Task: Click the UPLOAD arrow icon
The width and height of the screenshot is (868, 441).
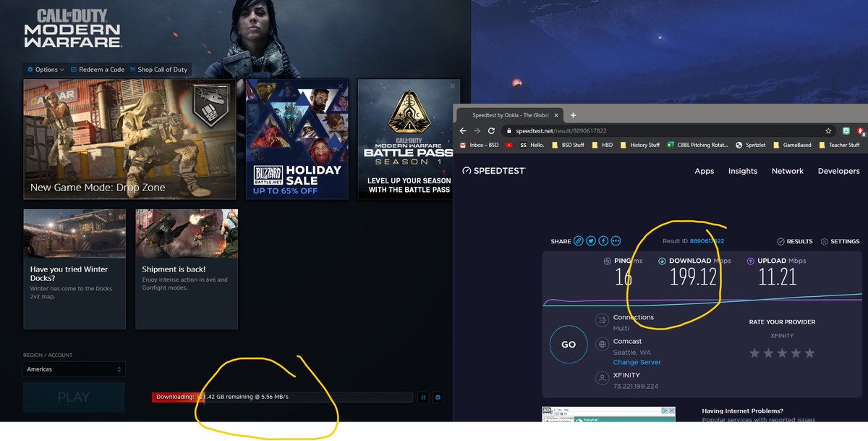Action: (x=751, y=261)
